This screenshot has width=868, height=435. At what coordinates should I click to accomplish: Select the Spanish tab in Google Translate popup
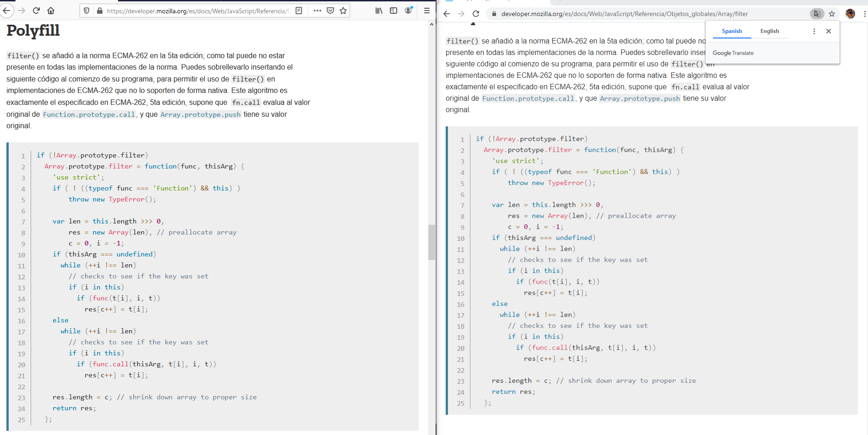(x=732, y=31)
